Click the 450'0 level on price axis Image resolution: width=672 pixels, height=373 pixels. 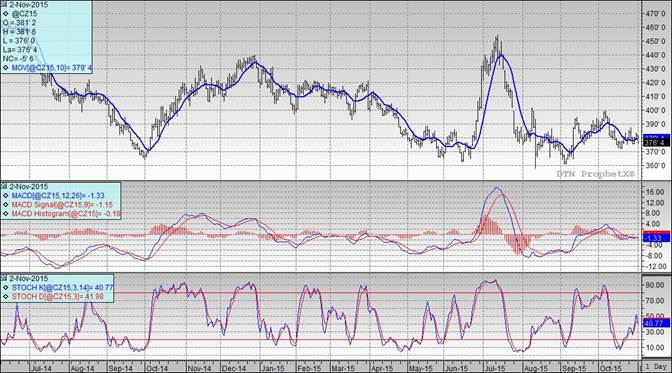[x=656, y=42]
